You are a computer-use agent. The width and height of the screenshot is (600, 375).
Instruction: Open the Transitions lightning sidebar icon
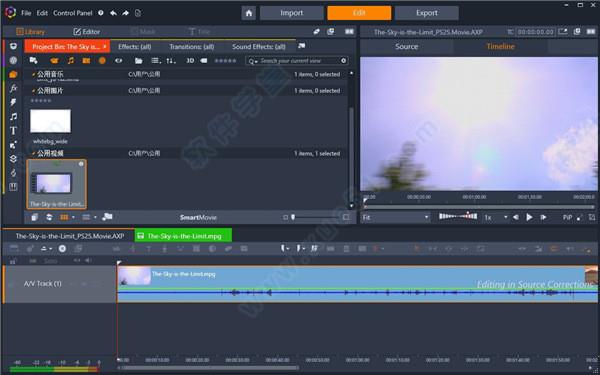click(13, 102)
